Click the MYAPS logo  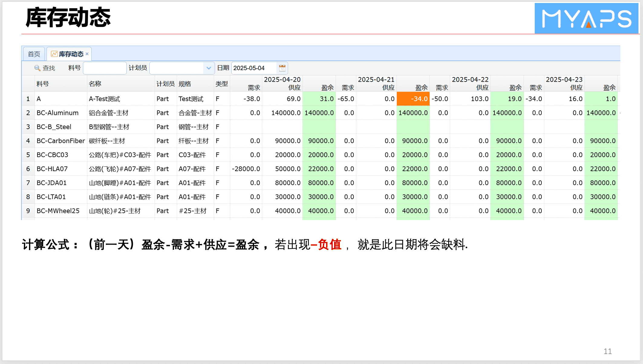click(586, 18)
